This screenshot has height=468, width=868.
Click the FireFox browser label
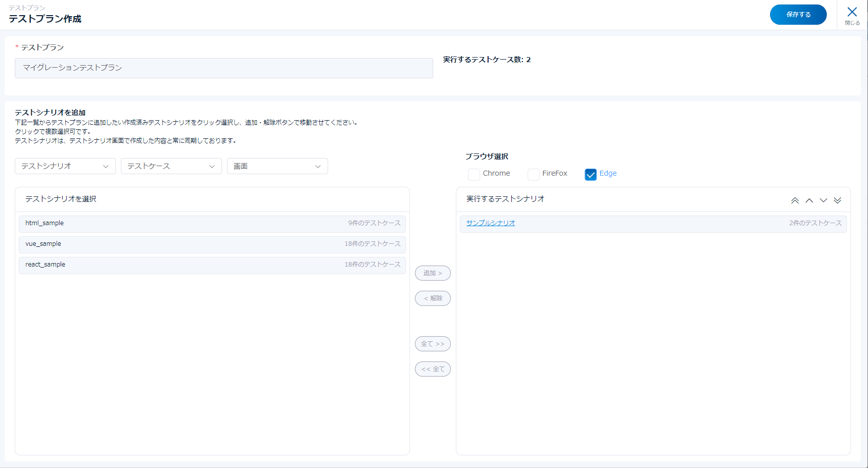[555, 173]
